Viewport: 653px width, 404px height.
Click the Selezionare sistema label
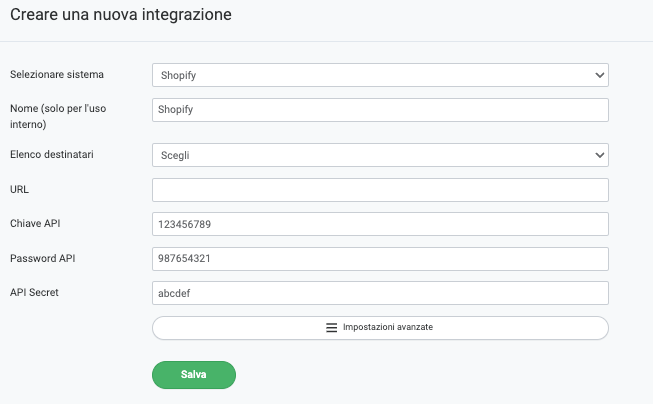click(x=56, y=75)
